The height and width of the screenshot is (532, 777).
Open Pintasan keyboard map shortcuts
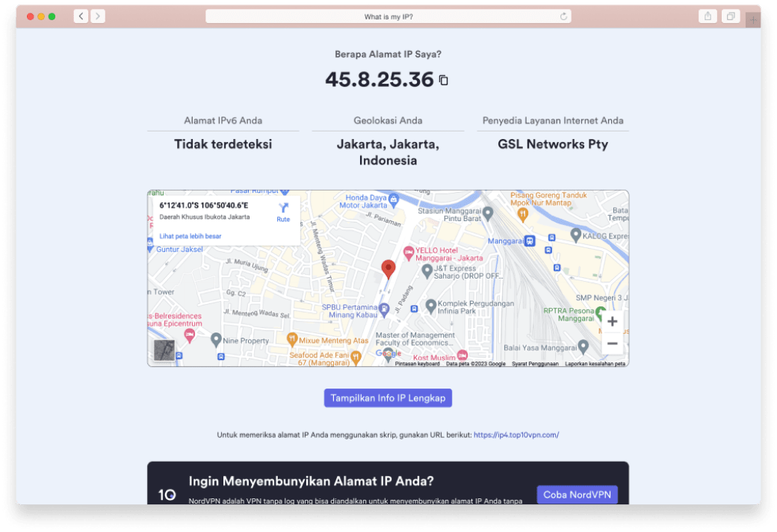coord(417,364)
